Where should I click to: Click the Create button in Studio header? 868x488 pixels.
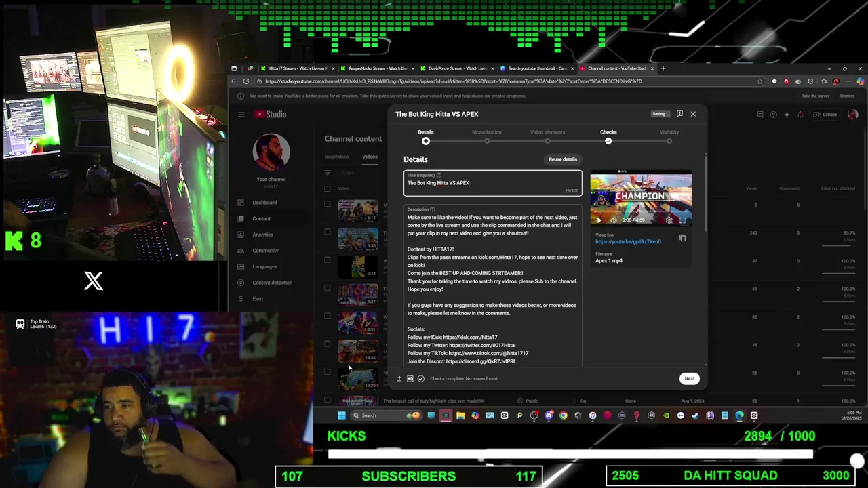pos(825,115)
